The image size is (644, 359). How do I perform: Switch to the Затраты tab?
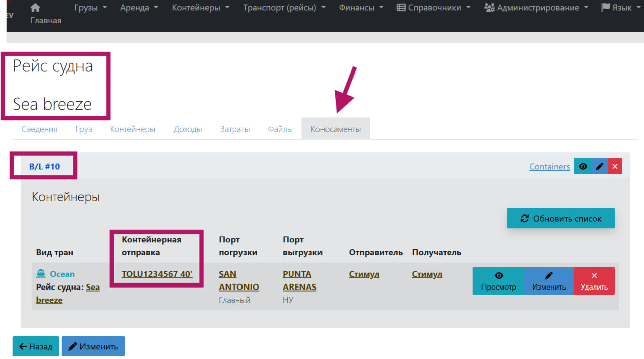tap(235, 129)
